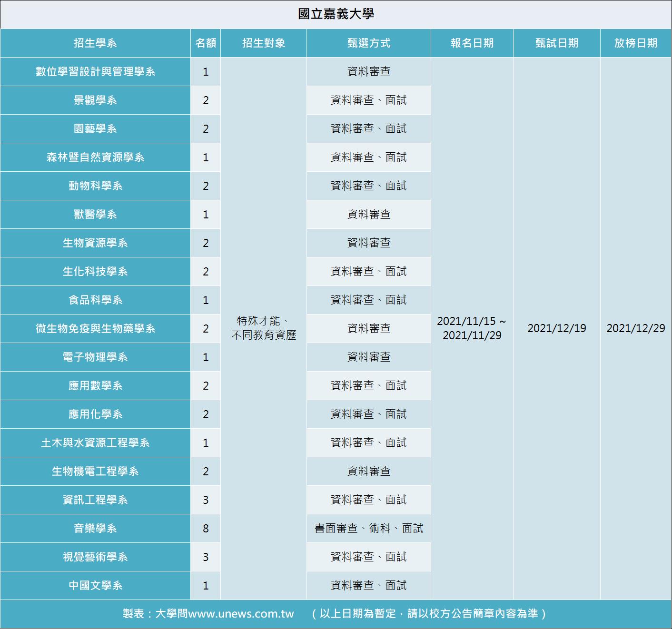Click the quota 3 for 資訊工程學系
This screenshot has width=672, height=629.
(206, 500)
